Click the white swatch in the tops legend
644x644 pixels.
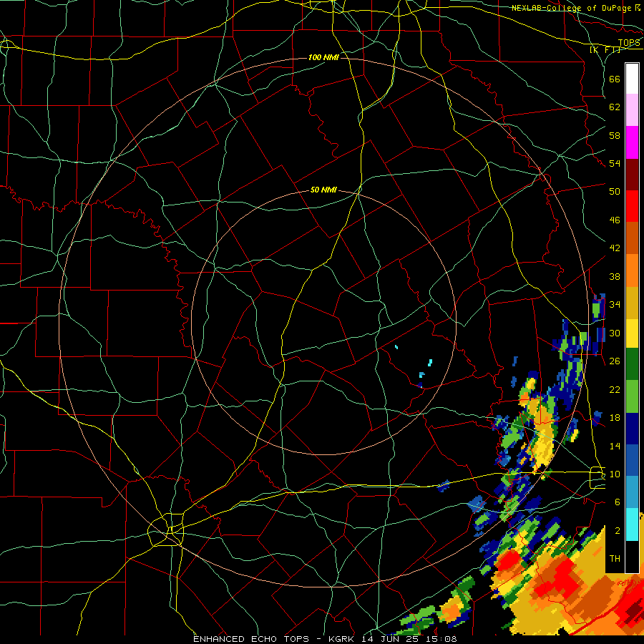[x=632, y=79]
